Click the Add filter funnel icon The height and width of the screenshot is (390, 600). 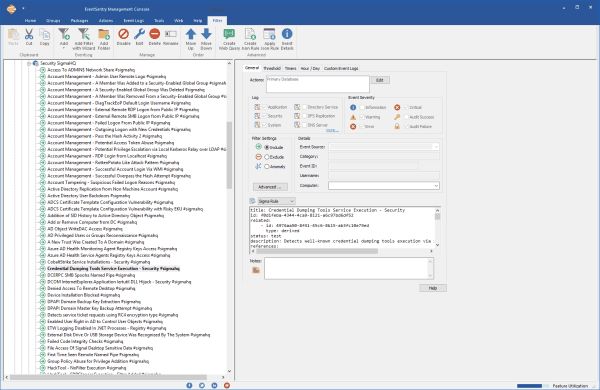64,34
